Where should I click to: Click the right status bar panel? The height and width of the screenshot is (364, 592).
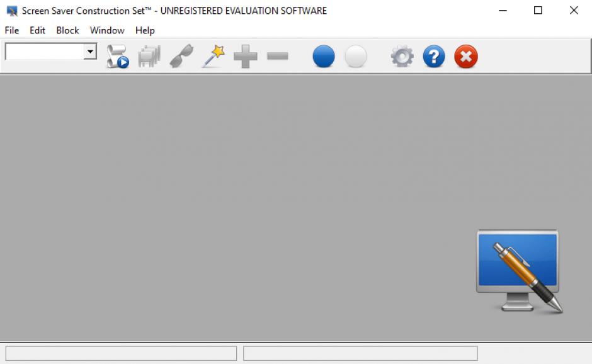tap(361, 353)
